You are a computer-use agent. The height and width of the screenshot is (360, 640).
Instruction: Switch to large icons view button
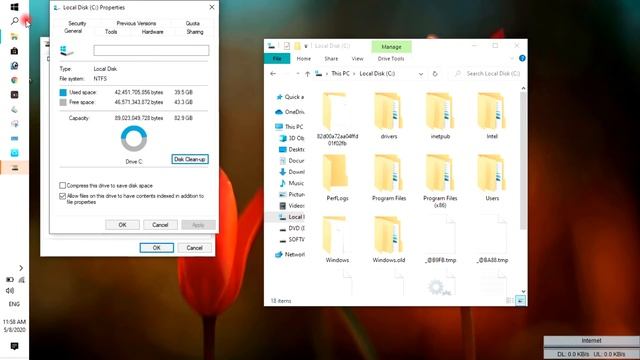click(x=520, y=301)
